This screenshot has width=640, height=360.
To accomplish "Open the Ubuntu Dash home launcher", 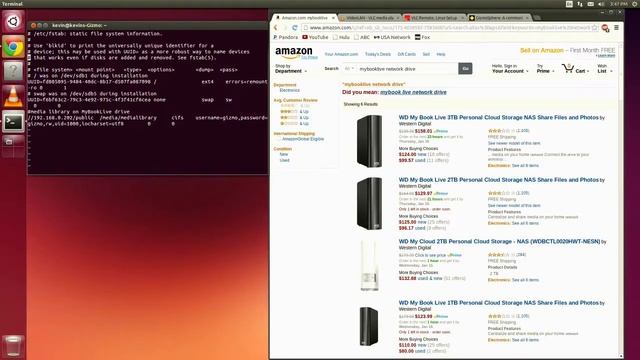I will [13, 22].
